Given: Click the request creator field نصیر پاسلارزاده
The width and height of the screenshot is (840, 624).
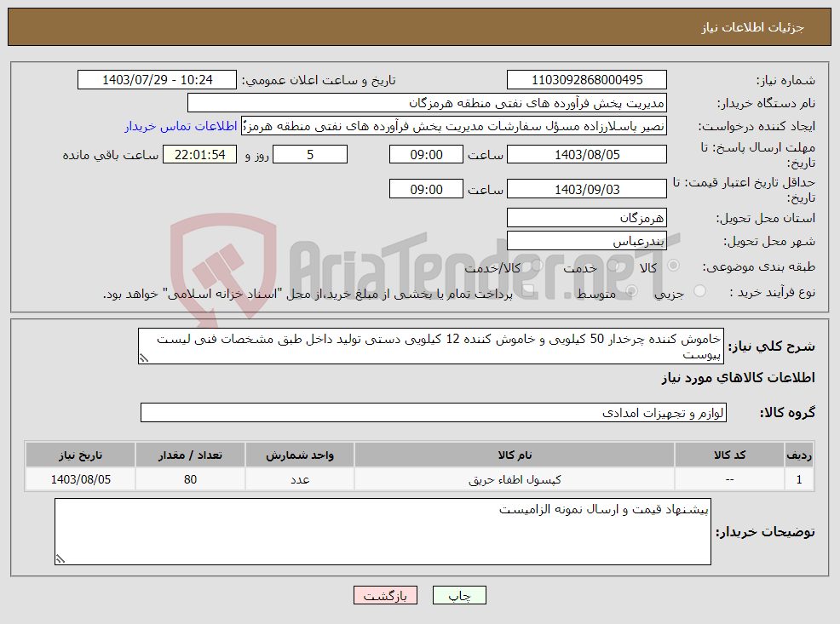Looking at the screenshot, I should pos(454,126).
